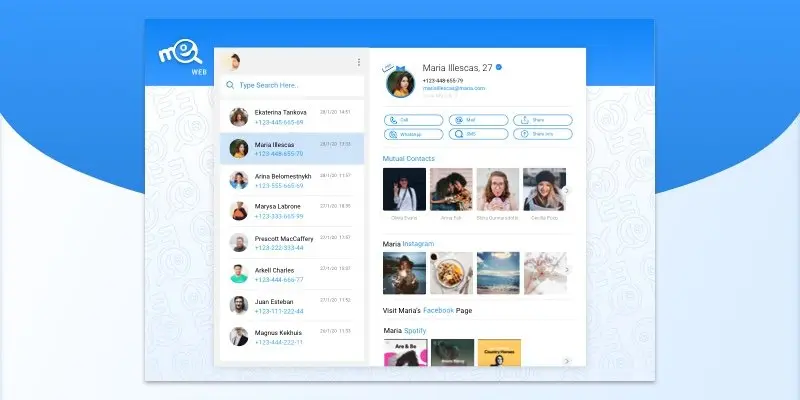This screenshot has height=400, width=800.
Task: Focus the 'Type Search Here' search field
Action: (x=292, y=85)
